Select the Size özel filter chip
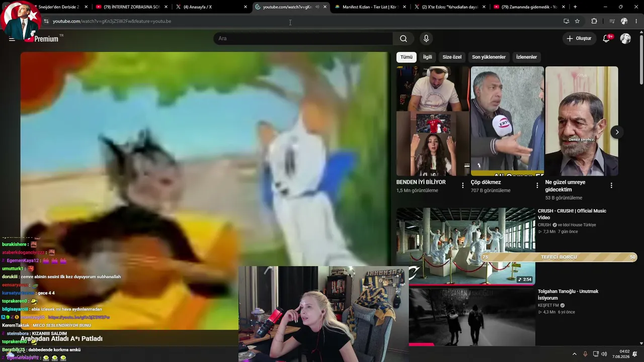The width and height of the screenshot is (644, 362). 452,57
